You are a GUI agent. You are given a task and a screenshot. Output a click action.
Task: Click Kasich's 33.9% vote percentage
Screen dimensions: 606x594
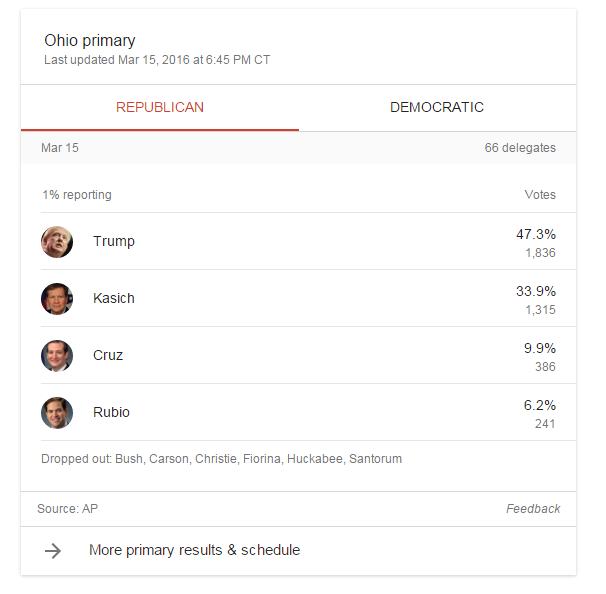(x=536, y=291)
